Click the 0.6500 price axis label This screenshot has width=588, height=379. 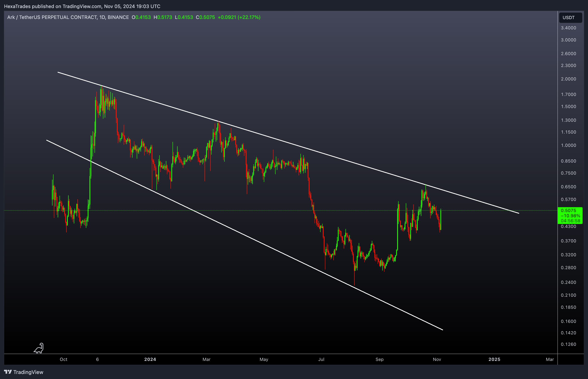click(568, 187)
